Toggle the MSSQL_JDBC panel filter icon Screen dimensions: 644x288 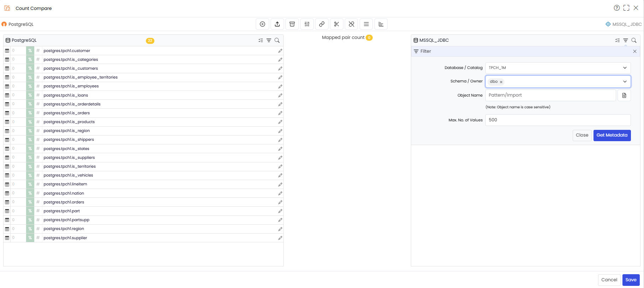tap(626, 40)
